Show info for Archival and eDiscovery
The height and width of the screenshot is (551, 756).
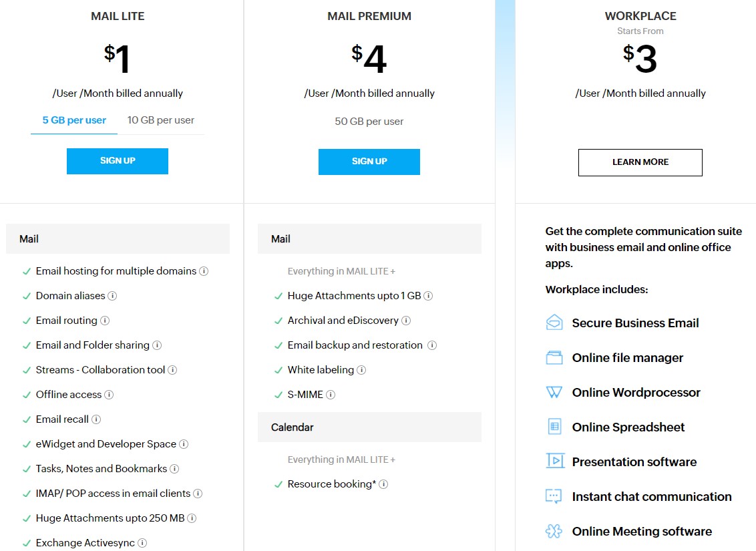[x=406, y=321]
